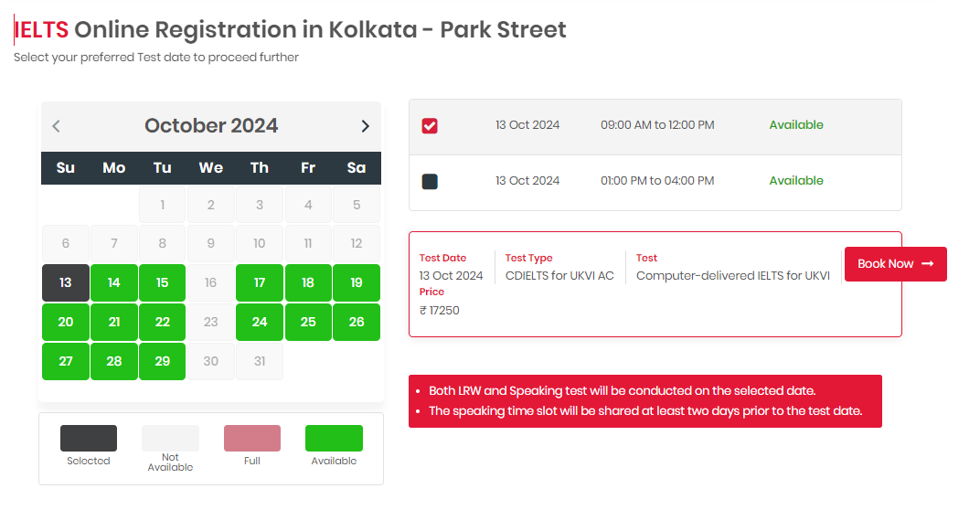Click the Book Now button
Viewport: 980px width, 510px height.
895,264
